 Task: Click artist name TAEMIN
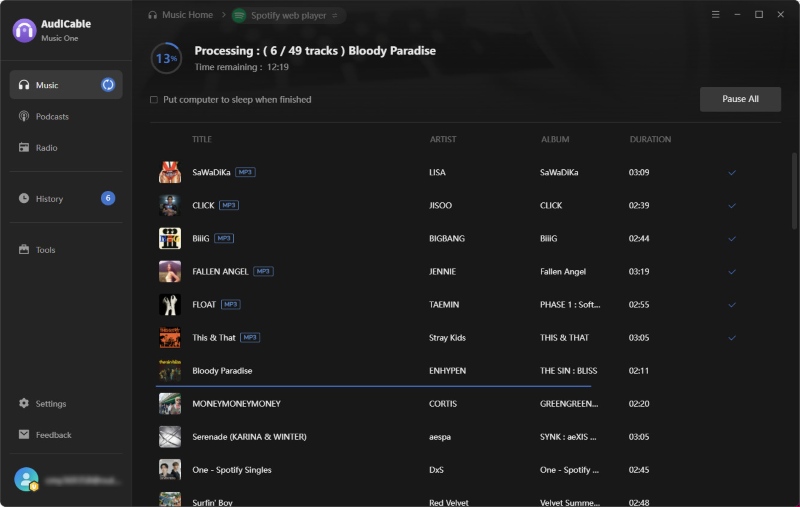[444, 305]
